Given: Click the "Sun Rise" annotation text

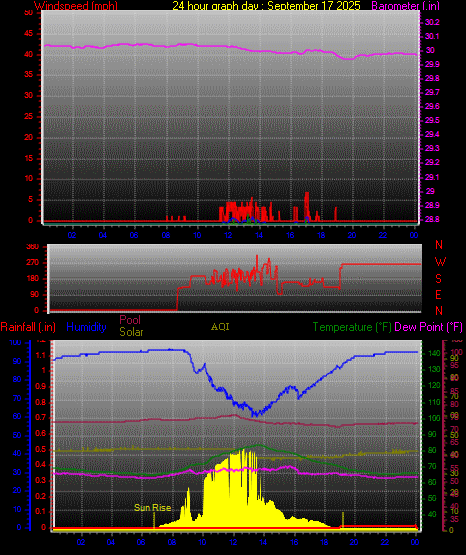Looking at the screenshot, I should [x=153, y=508].
